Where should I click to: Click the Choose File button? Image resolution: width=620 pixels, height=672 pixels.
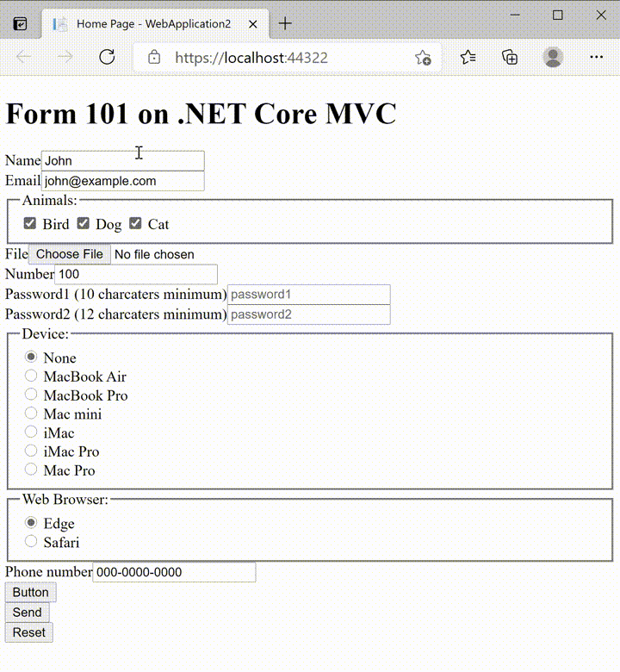pyautogui.click(x=70, y=254)
